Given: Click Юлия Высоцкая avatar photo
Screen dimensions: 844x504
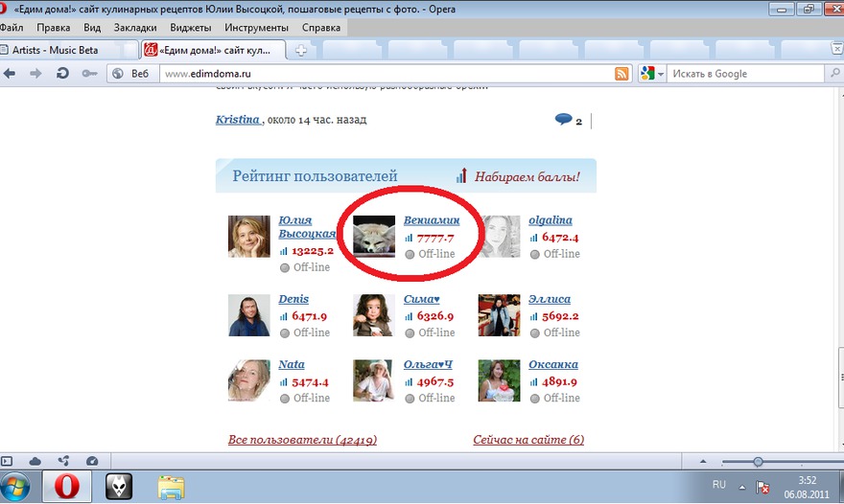Looking at the screenshot, I should click(x=248, y=237).
